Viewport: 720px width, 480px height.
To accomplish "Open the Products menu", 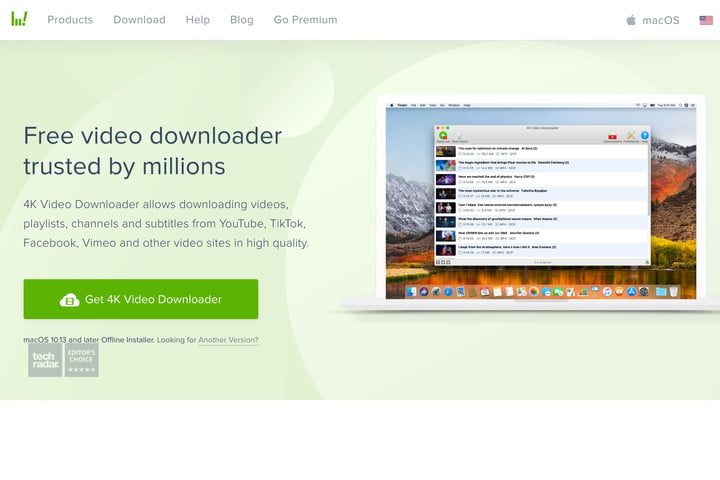I will pyautogui.click(x=70, y=20).
